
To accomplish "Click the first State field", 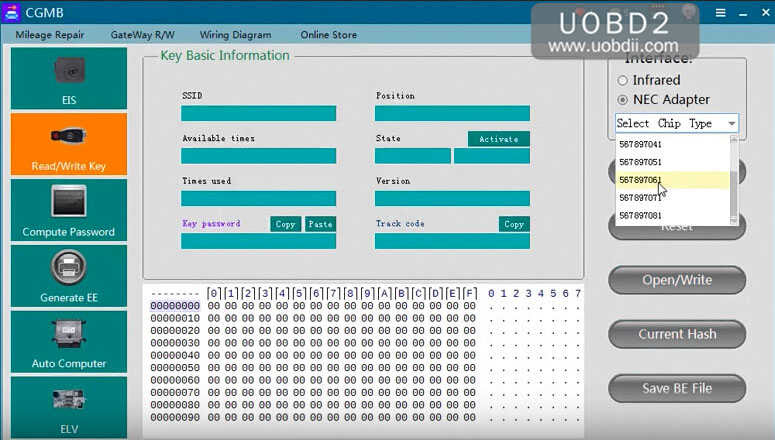I will (x=413, y=156).
